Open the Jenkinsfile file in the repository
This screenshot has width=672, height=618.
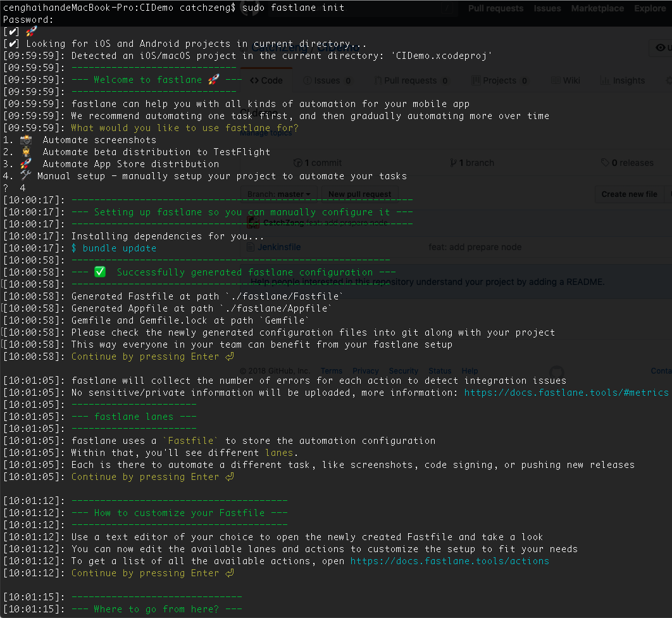pos(279,247)
